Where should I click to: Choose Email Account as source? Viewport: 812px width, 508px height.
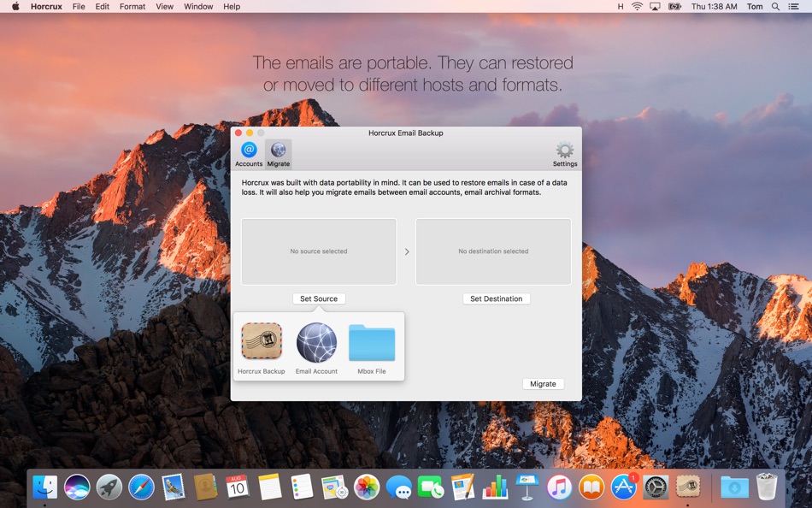[x=316, y=348]
